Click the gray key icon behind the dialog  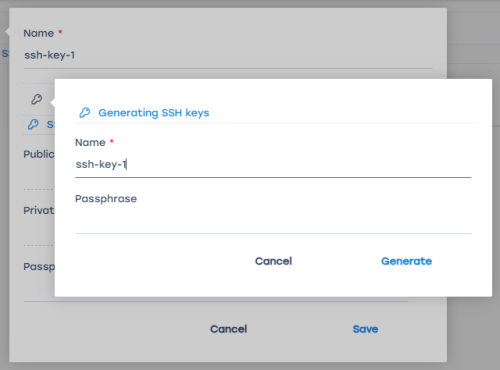click(x=37, y=99)
